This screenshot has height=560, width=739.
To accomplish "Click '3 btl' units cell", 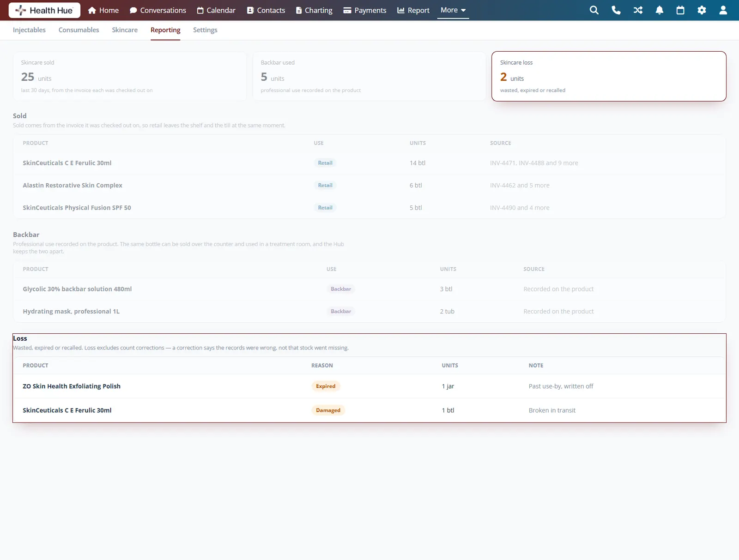I will pyautogui.click(x=446, y=289).
